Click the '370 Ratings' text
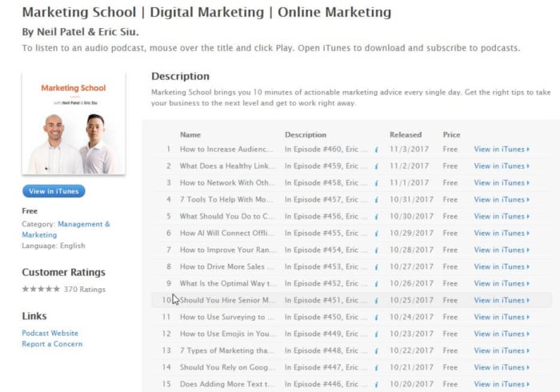 pos(85,289)
